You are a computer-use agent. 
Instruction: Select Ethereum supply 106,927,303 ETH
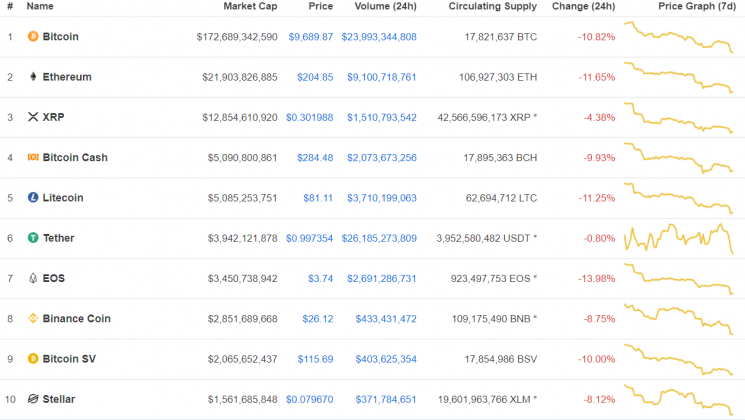coord(498,77)
